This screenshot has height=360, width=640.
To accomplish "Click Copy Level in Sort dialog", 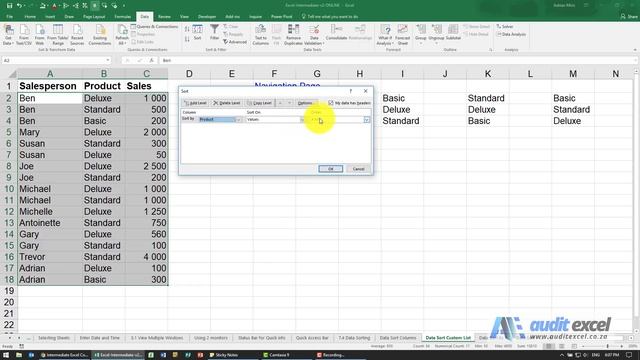I will tap(259, 103).
